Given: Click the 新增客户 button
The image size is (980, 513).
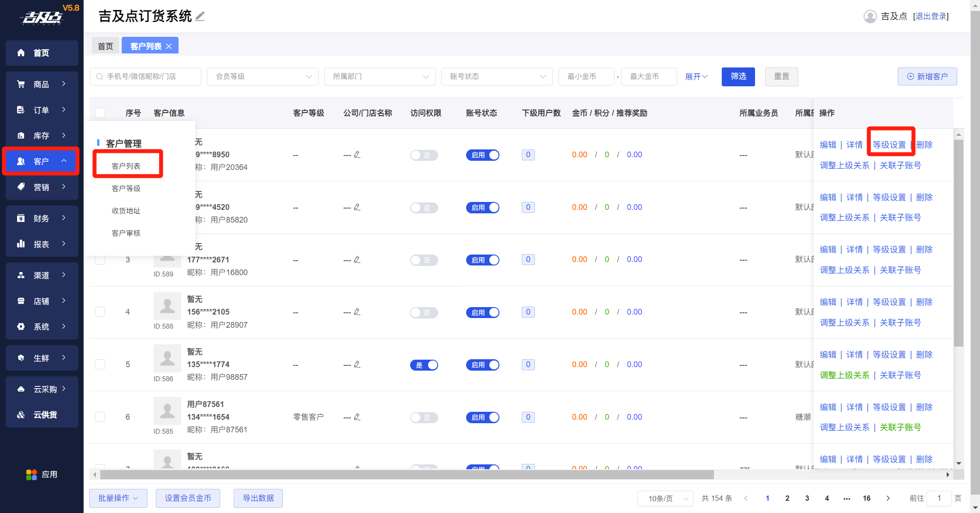Looking at the screenshot, I should [x=927, y=77].
